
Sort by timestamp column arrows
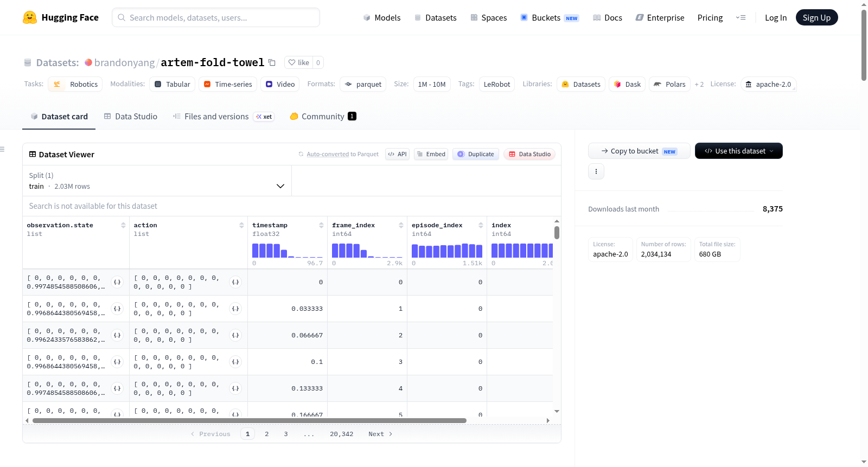(321, 225)
